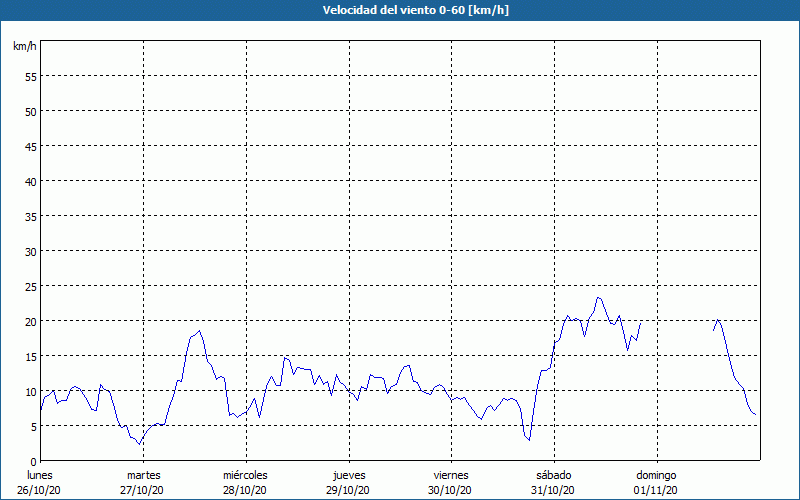Select the 0 value on the y-axis
Image resolution: width=800 pixels, height=500 pixels.
point(34,462)
